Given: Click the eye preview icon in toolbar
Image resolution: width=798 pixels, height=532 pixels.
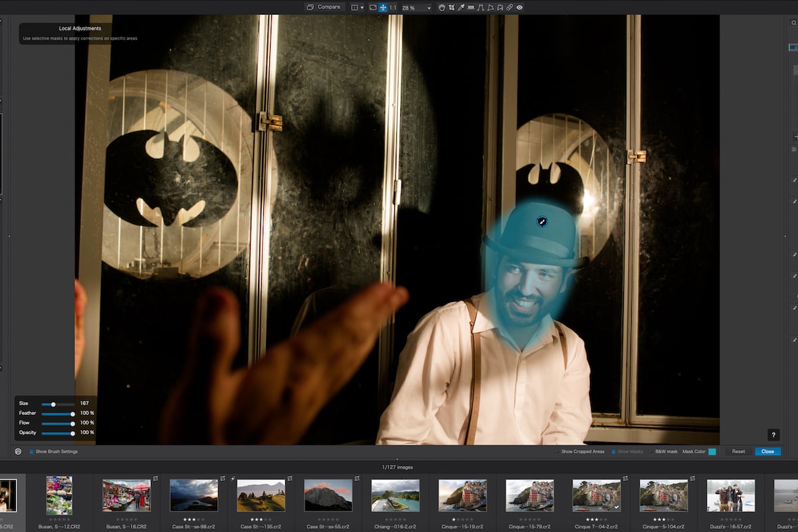Looking at the screenshot, I should pyautogui.click(x=519, y=7).
